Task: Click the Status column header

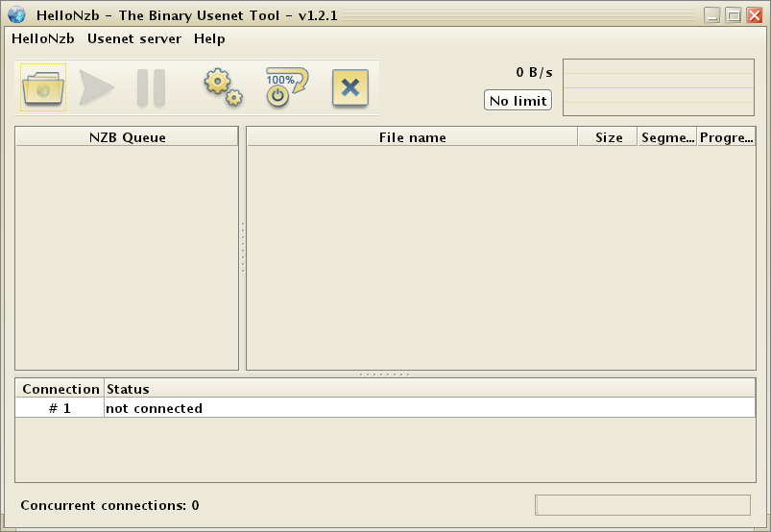Action: pos(430,389)
